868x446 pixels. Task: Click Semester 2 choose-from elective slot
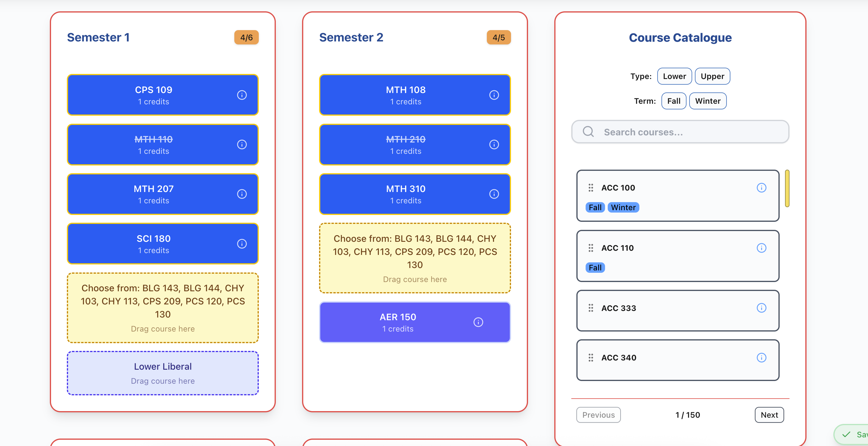pos(415,258)
